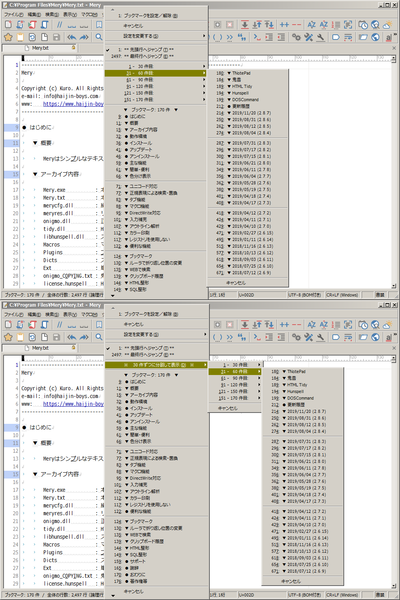Open 設定を変更する submenu in upper window

(157, 36)
